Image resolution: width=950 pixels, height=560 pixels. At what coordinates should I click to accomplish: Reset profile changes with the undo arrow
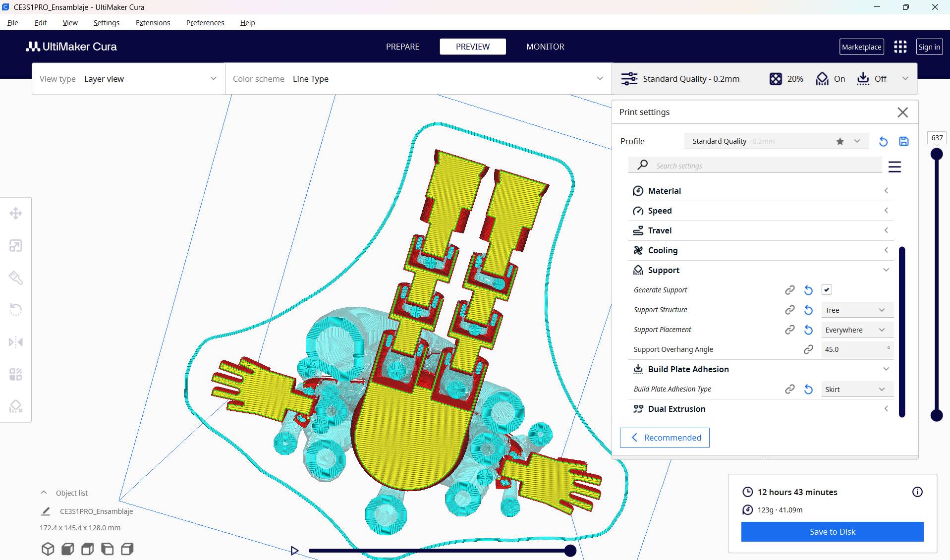pyautogui.click(x=883, y=141)
